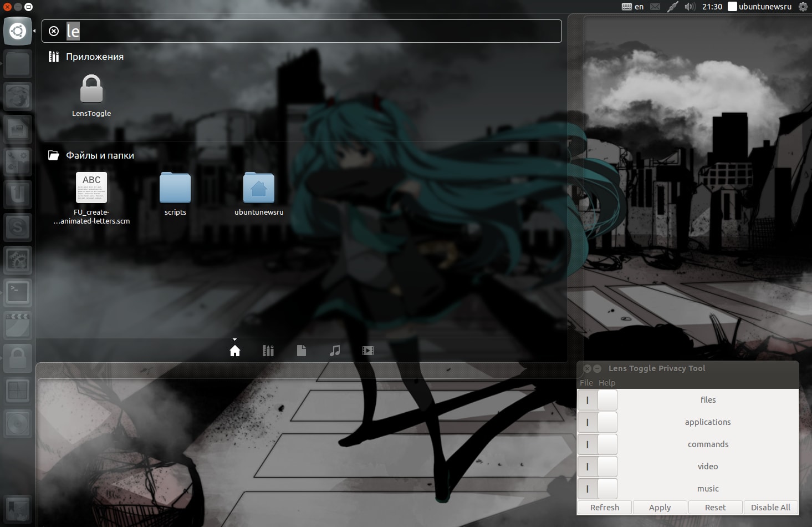Switch to the Video lens icon
This screenshot has width=812, height=527.
click(368, 351)
